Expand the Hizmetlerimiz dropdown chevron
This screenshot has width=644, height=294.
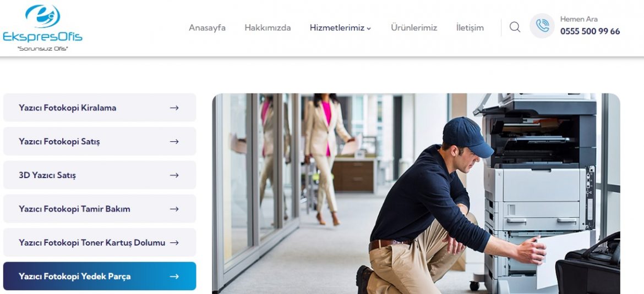tap(369, 29)
